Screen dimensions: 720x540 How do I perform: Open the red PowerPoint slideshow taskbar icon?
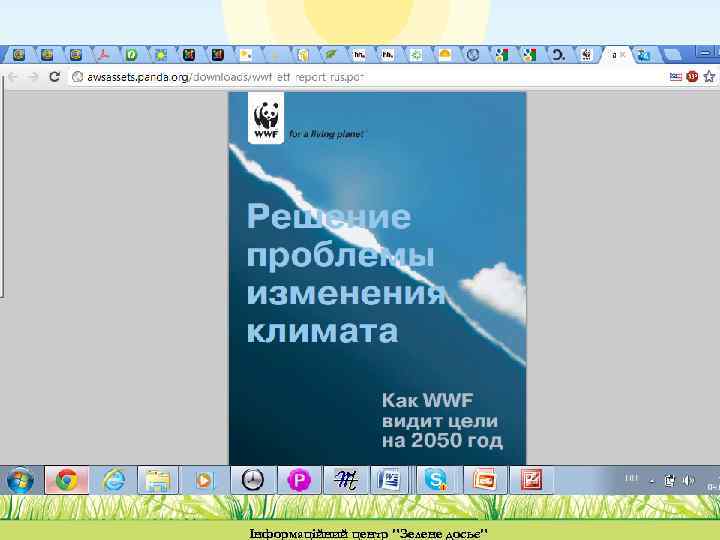(x=531, y=480)
